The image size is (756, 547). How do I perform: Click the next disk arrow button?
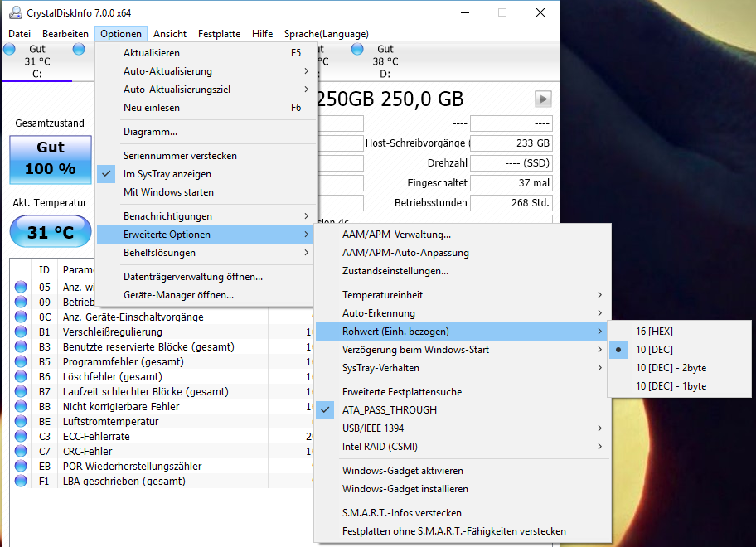pos(543,99)
